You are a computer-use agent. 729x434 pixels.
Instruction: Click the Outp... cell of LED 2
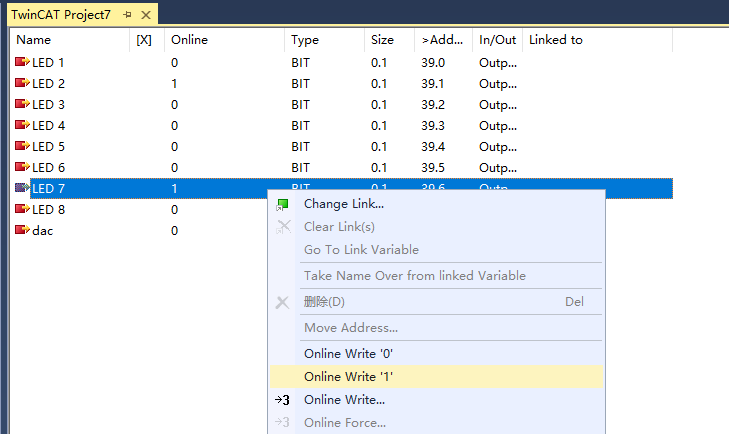497,84
